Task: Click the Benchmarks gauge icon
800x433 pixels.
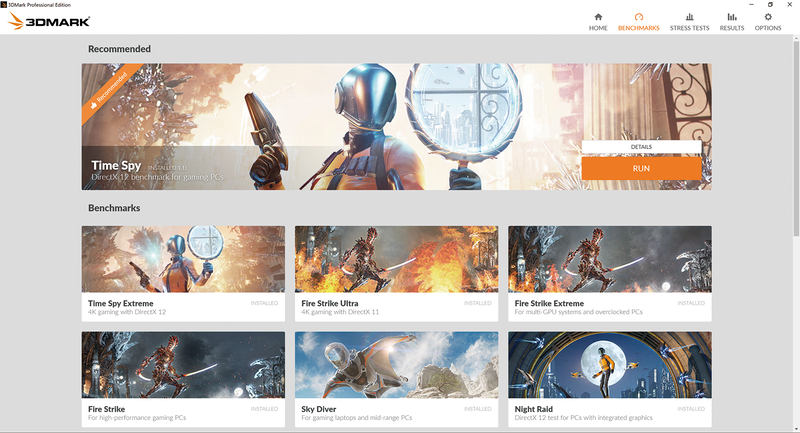Action: [638, 17]
